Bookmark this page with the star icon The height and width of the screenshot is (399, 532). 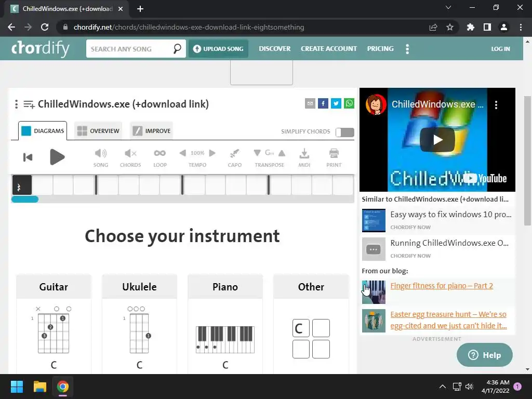(x=450, y=27)
